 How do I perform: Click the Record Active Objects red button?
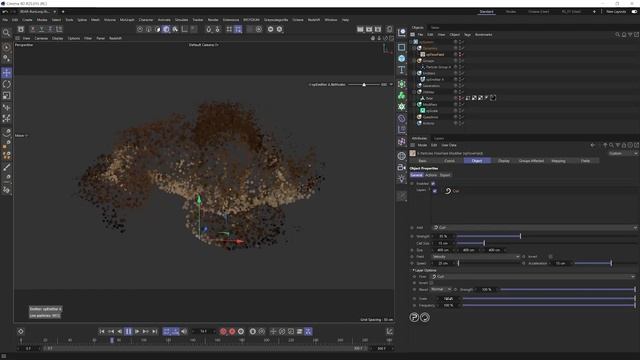(x=223, y=331)
